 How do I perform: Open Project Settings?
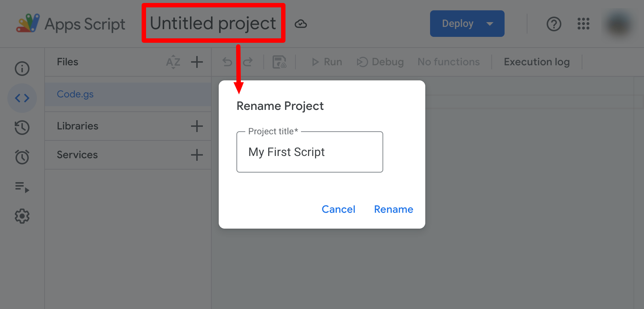22,216
